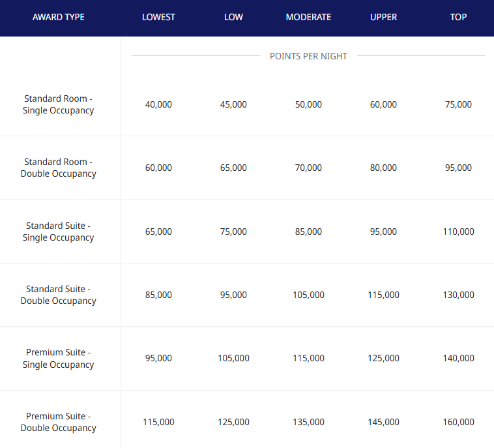This screenshot has width=494, height=448.
Task: Click 60,000 in Standard Room Double Lowest
Action: coord(158,168)
